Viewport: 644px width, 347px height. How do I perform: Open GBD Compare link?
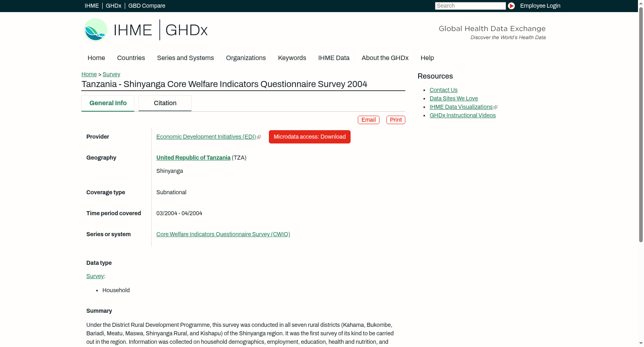coord(147,6)
